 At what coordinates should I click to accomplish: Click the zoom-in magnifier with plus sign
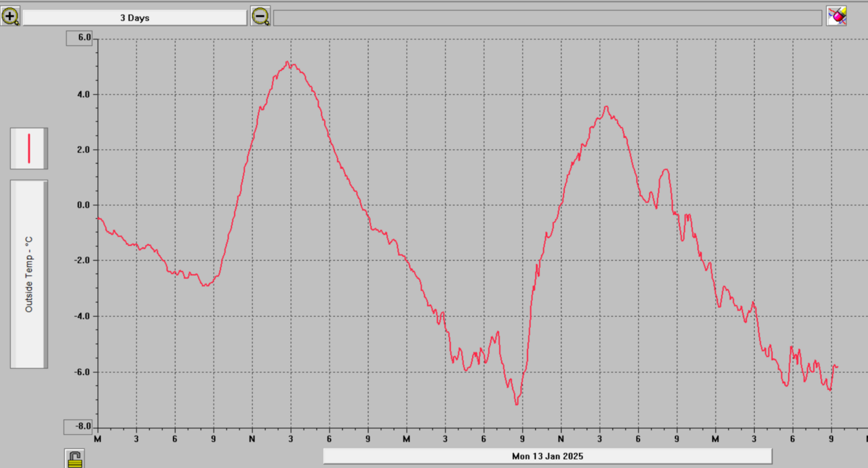tap(10, 16)
